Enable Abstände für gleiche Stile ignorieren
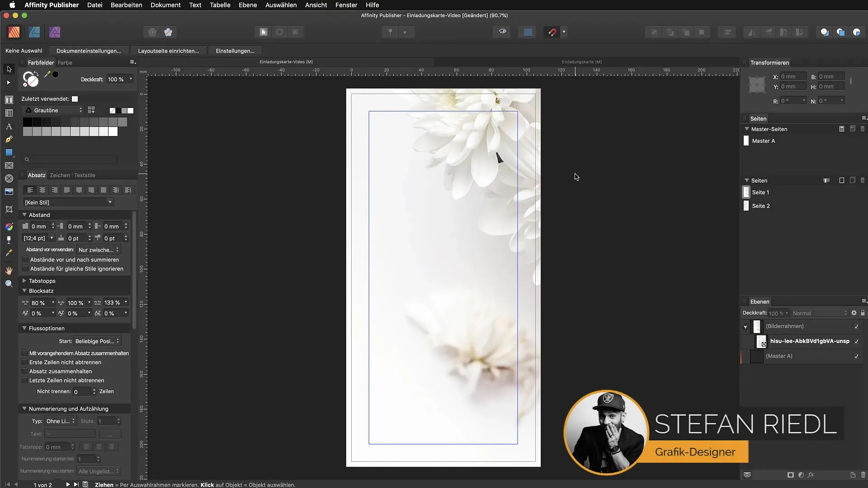Image resolution: width=868 pixels, height=488 pixels. 25,268
